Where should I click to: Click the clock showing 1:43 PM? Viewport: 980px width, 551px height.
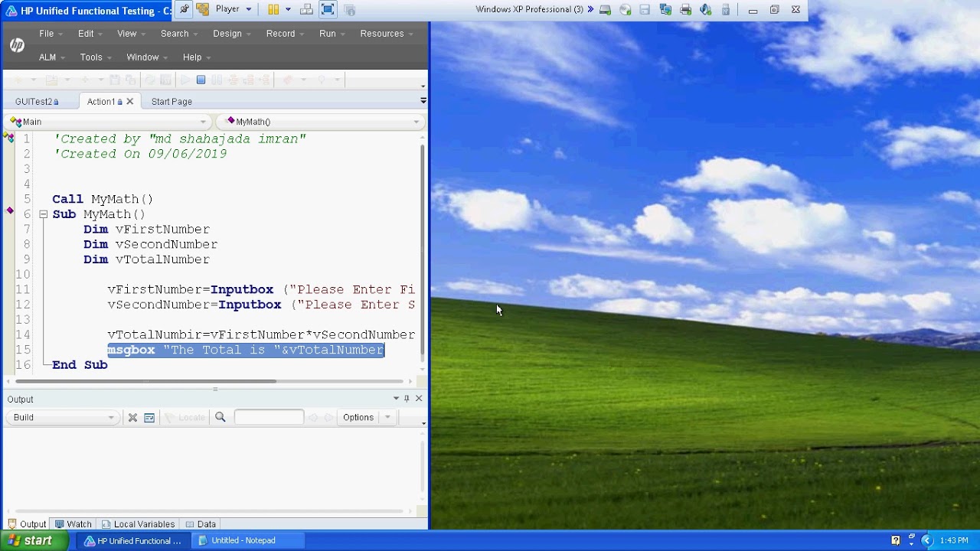954,540
